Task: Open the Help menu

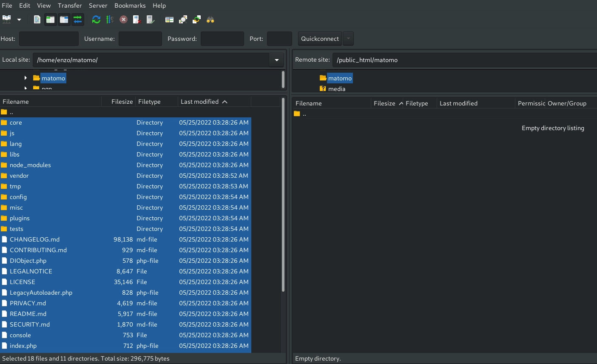Action: pos(159,6)
